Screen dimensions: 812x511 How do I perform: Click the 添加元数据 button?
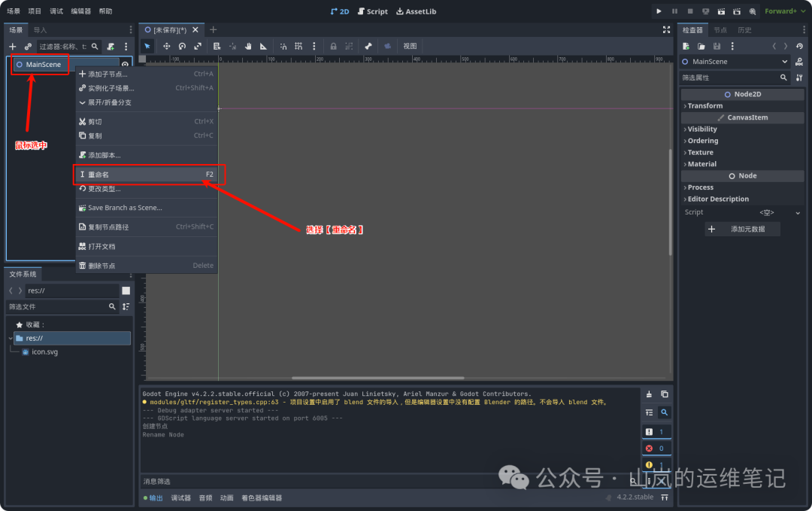(742, 229)
